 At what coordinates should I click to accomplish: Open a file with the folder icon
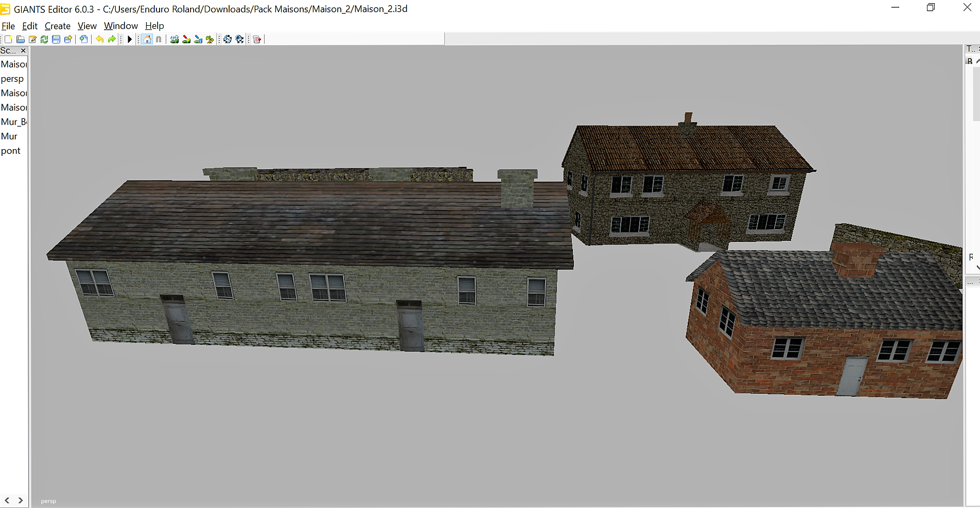pos(21,39)
